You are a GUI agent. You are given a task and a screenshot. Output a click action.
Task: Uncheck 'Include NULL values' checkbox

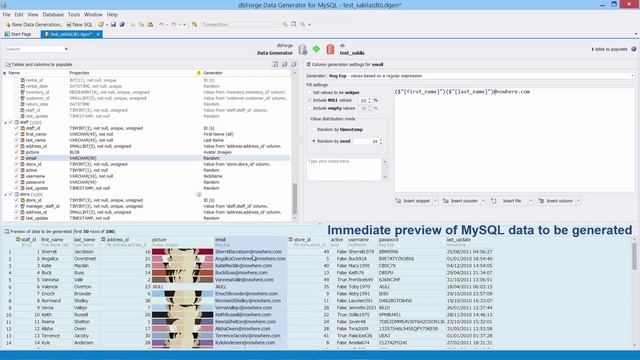[309, 100]
